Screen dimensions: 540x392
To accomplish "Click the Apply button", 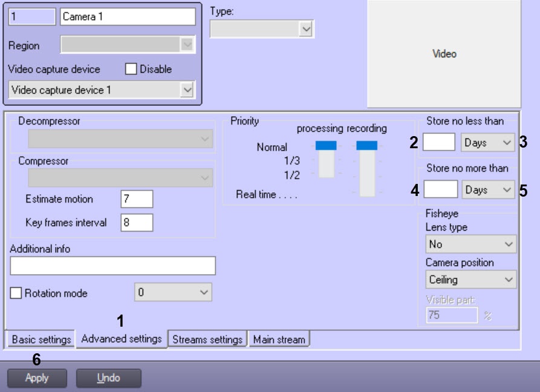I will [37, 378].
